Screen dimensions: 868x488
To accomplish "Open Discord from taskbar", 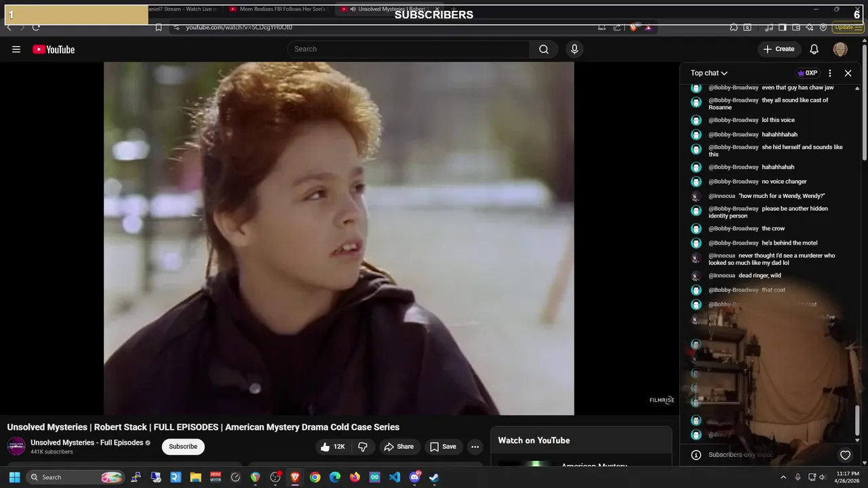I will point(414,477).
